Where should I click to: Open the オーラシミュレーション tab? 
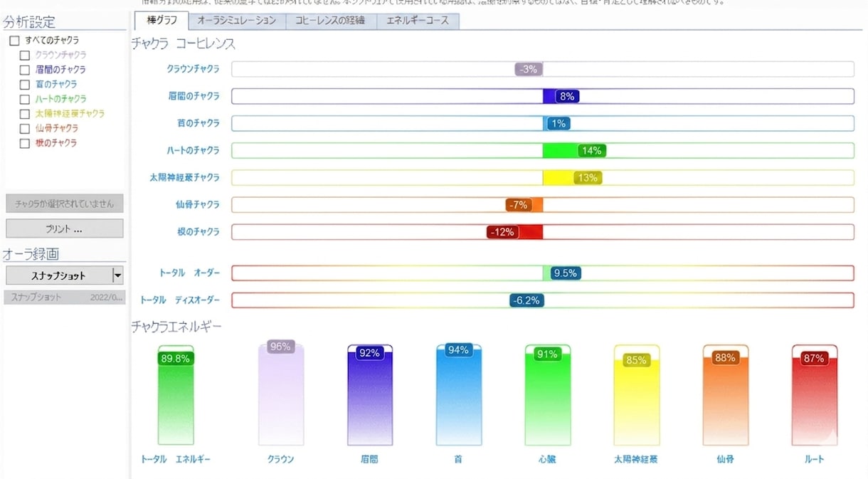click(x=237, y=21)
